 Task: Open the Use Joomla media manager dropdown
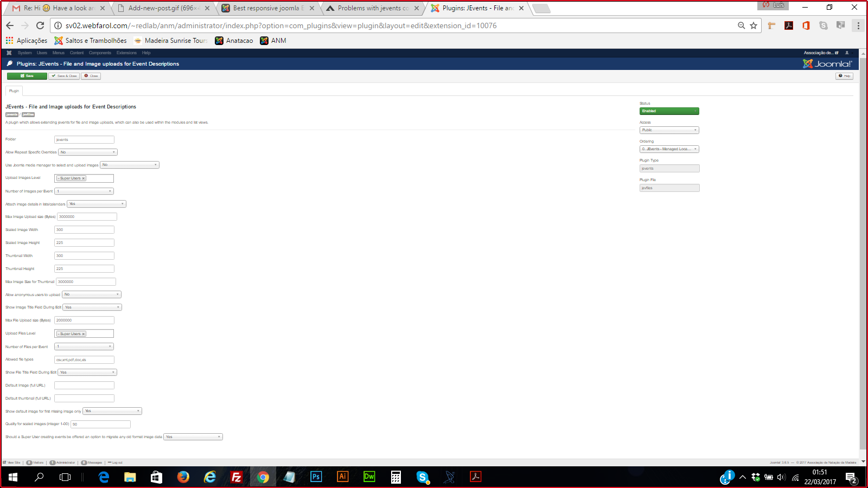130,165
